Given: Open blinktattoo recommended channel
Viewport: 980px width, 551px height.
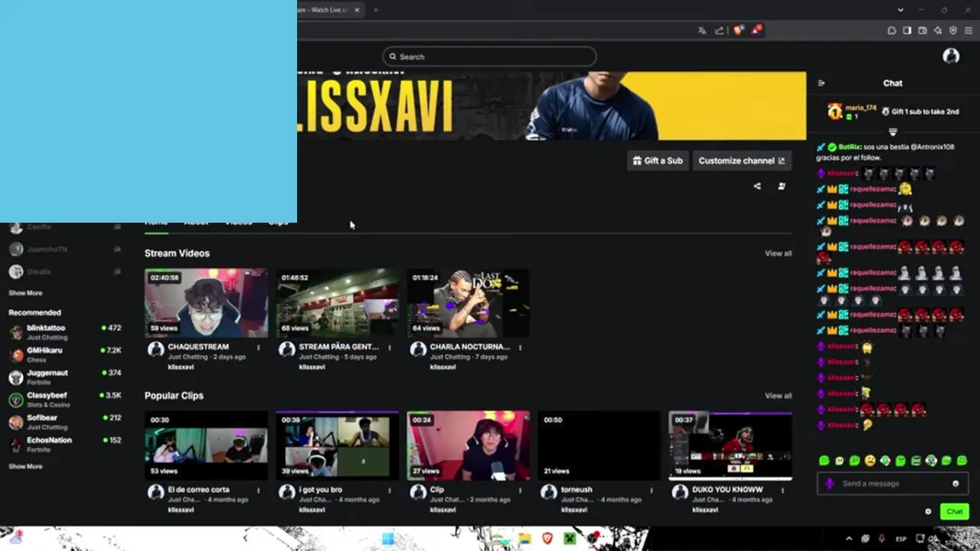Looking at the screenshot, I should (x=65, y=332).
